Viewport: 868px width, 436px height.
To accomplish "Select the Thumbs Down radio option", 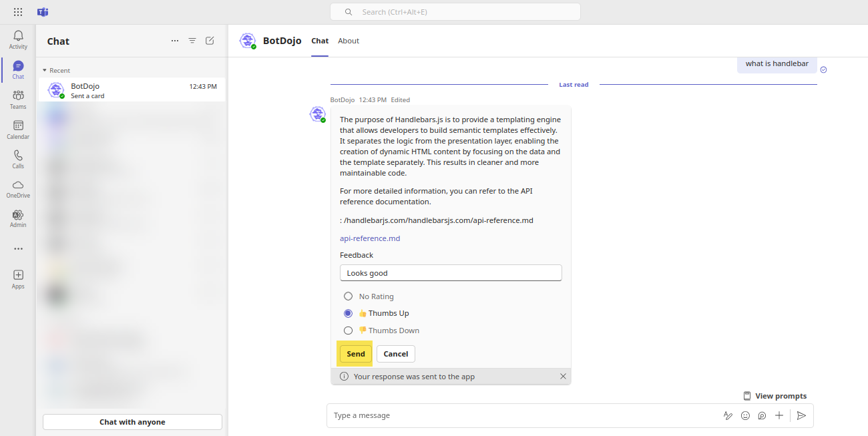I will click(348, 331).
